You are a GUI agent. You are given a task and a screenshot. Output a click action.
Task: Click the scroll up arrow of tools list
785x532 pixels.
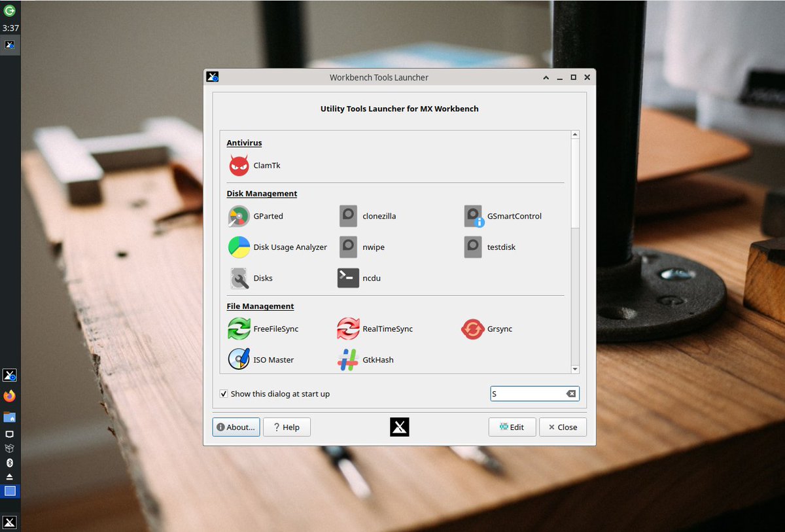click(575, 135)
